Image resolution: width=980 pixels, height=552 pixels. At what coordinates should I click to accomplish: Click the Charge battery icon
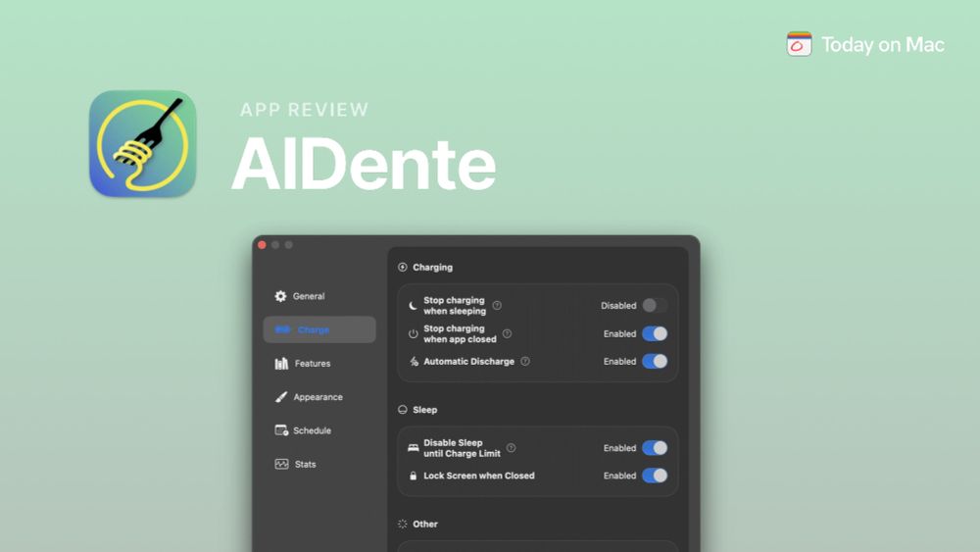tap(282, 329)
